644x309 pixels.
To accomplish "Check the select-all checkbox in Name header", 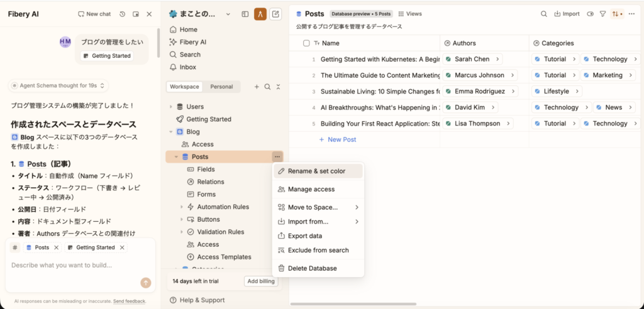I will click(306, 43).
